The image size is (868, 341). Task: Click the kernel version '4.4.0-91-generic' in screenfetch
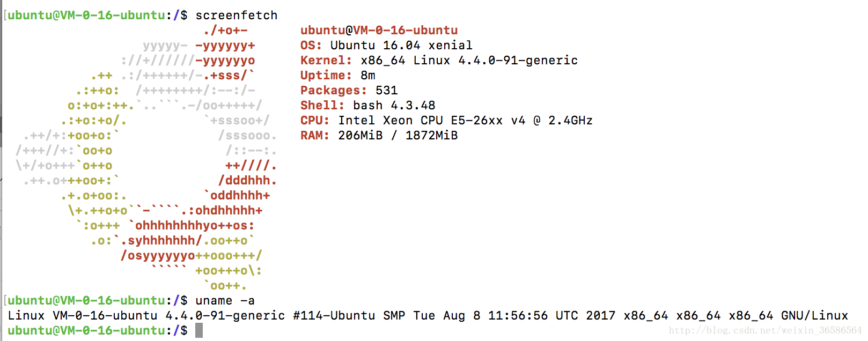click(518, 60)
